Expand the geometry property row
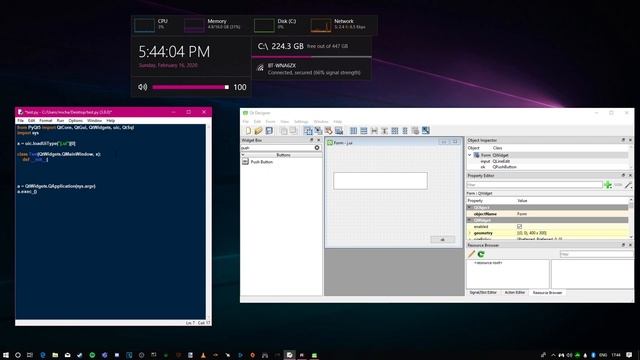Viewport: 640px width, 360px height. coord(470,233)
